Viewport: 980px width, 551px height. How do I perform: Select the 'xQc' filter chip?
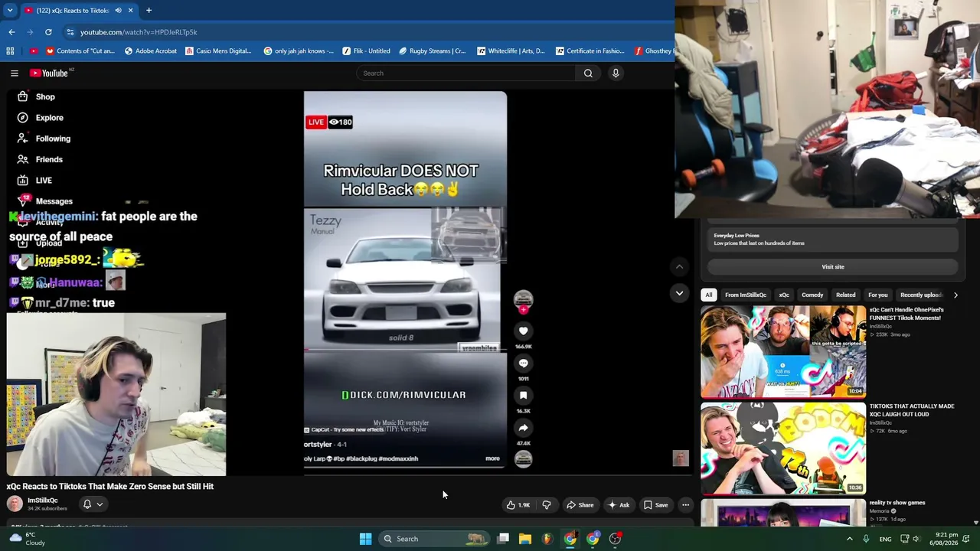tap(784, 295)
